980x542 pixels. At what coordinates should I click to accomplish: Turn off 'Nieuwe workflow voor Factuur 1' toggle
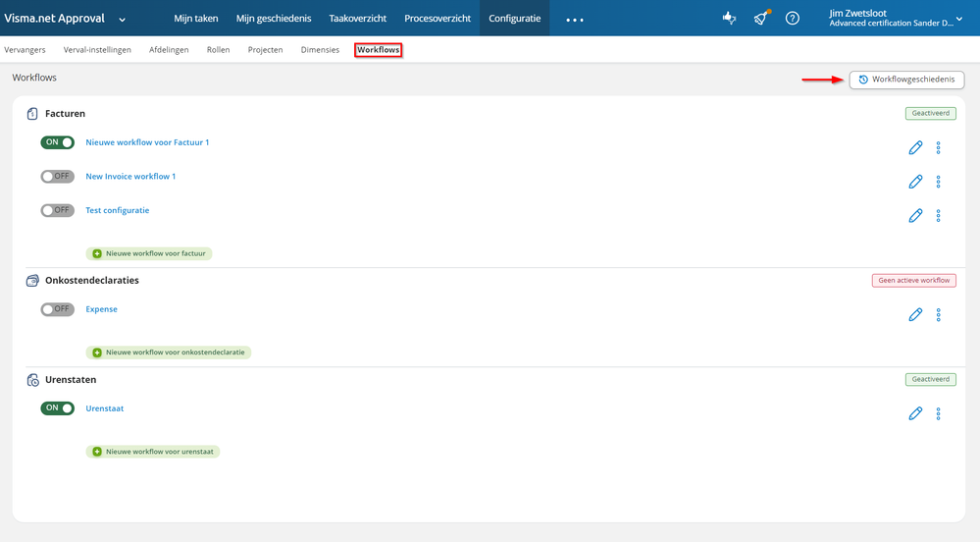[58, 142]
